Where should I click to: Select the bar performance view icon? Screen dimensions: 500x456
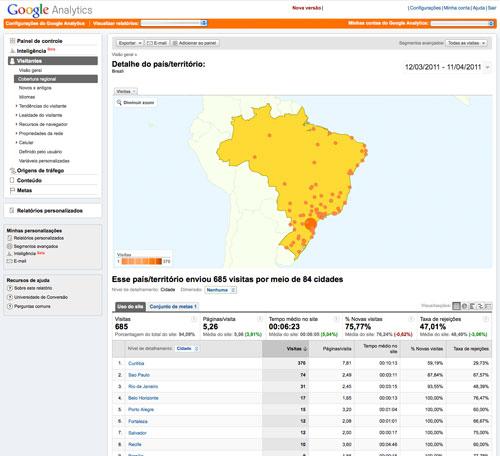tap(472, 306)
